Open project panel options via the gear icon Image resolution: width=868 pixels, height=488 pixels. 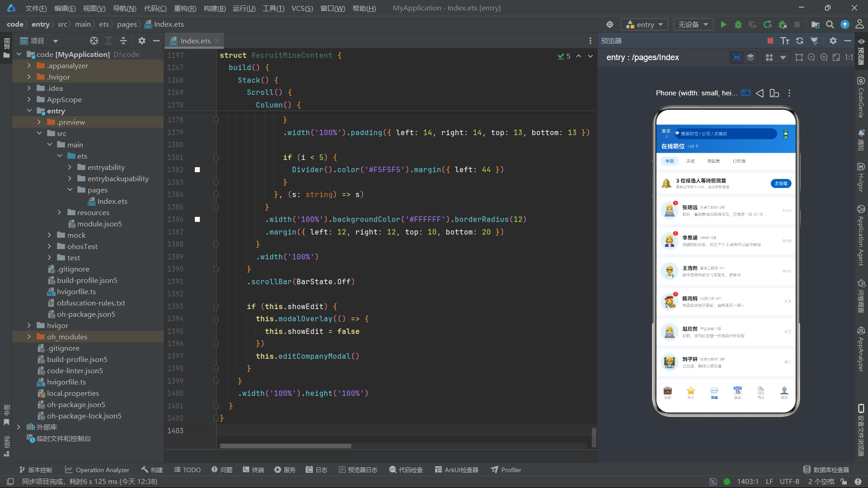[142, 41]
